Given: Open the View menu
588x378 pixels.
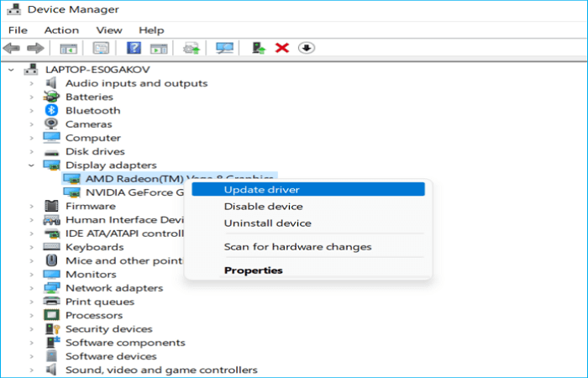Looking at the screenshot, I should coord(109,30).
